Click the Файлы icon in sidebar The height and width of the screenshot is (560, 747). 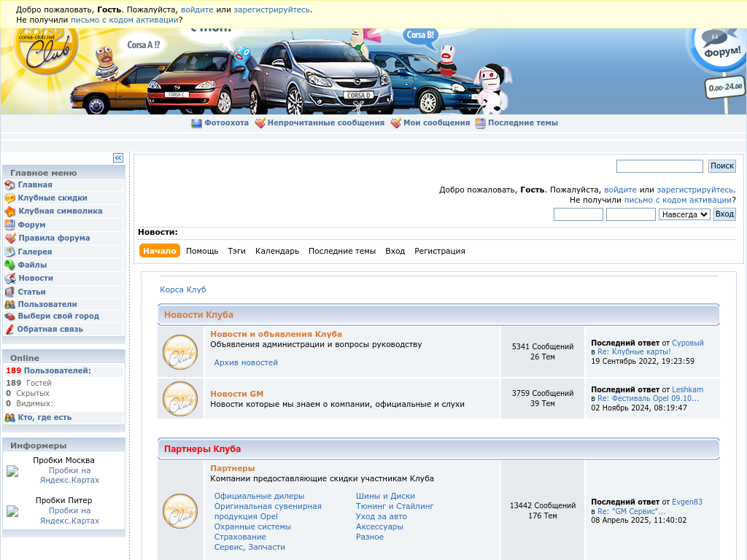click(9, 265)
